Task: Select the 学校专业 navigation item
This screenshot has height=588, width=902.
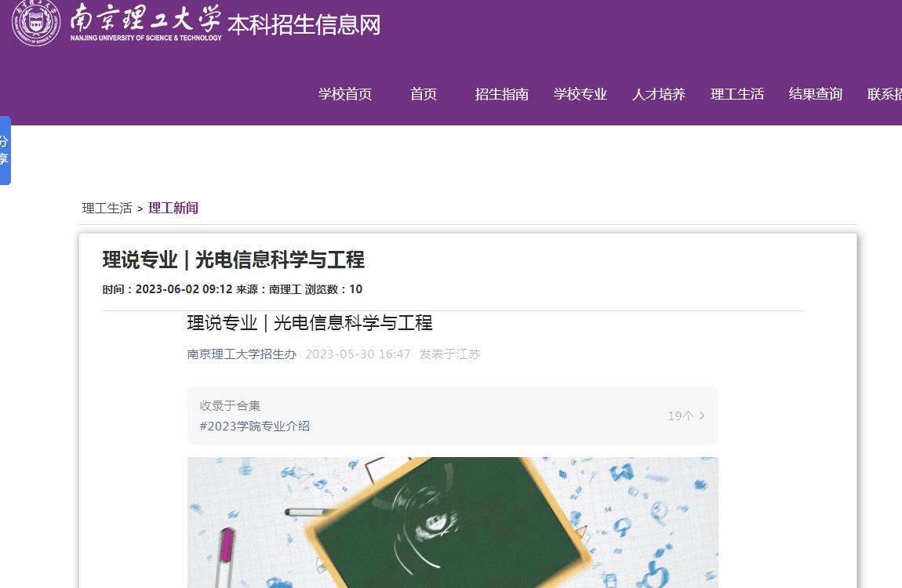Action: point(580,94)
